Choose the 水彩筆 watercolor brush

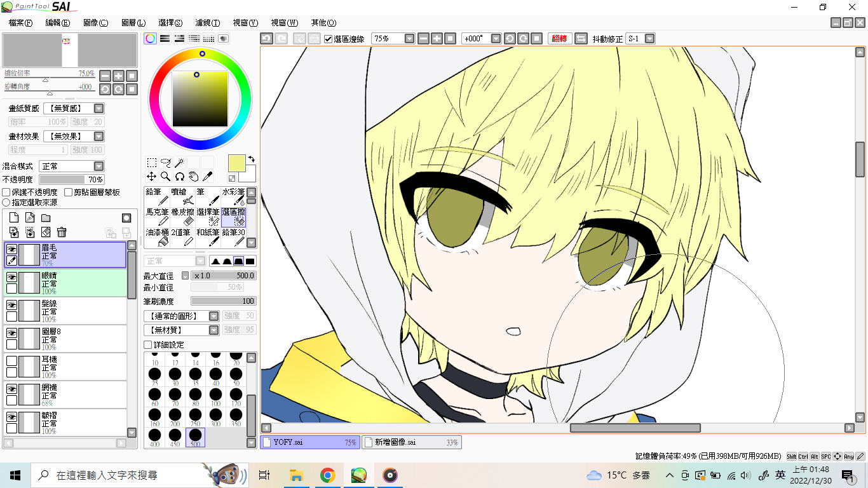point(233,197)
